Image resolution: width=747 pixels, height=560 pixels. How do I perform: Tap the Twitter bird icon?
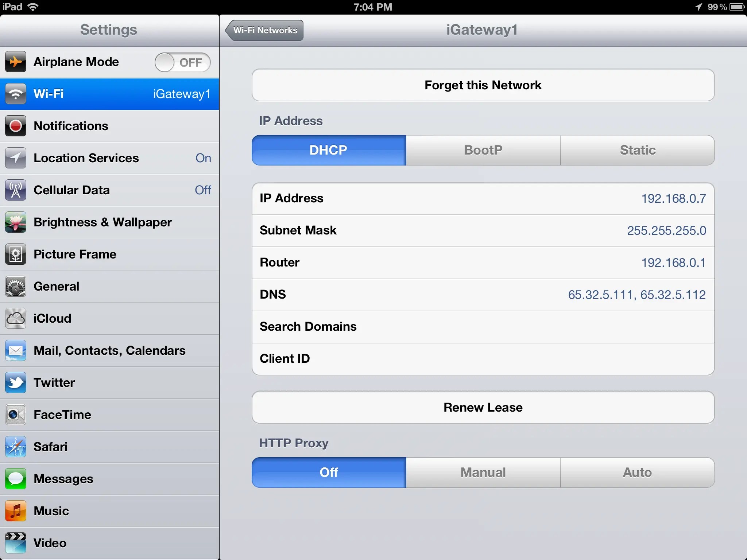pyautogui.click(x=16, y=382)
